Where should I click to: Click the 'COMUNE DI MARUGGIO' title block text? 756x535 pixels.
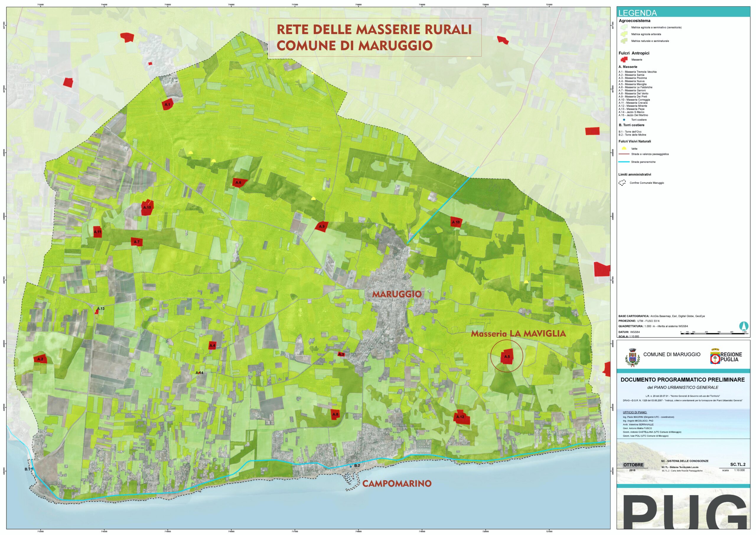[x=672, y=355]
